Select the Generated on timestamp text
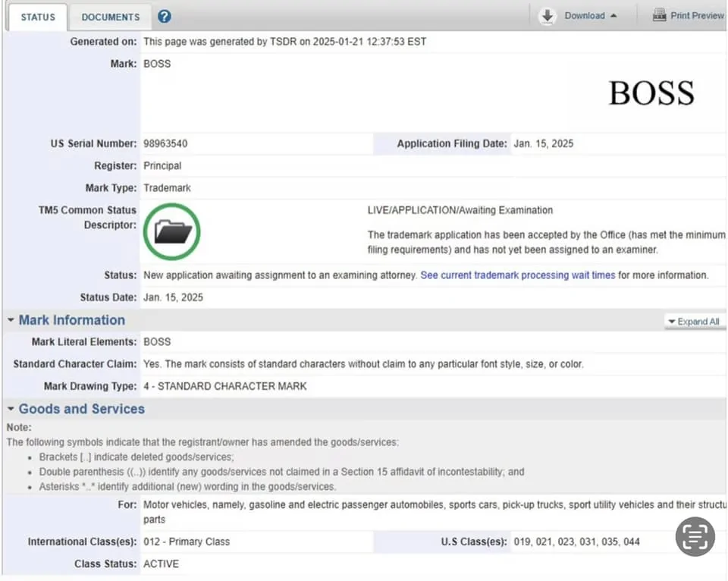The height and width of the screenshot is (581, 728). [284, 42]
